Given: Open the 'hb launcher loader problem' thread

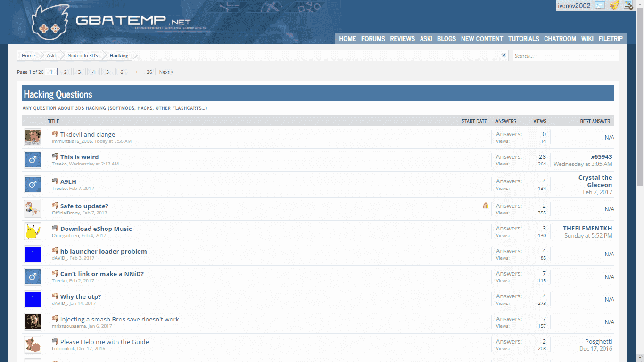Looking at the screenshot, I should click(104, 251).
